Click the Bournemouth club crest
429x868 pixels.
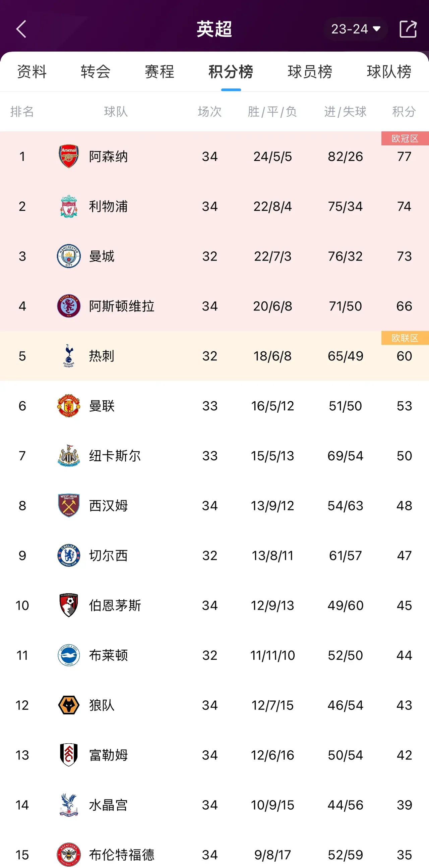tap(68, 605)
